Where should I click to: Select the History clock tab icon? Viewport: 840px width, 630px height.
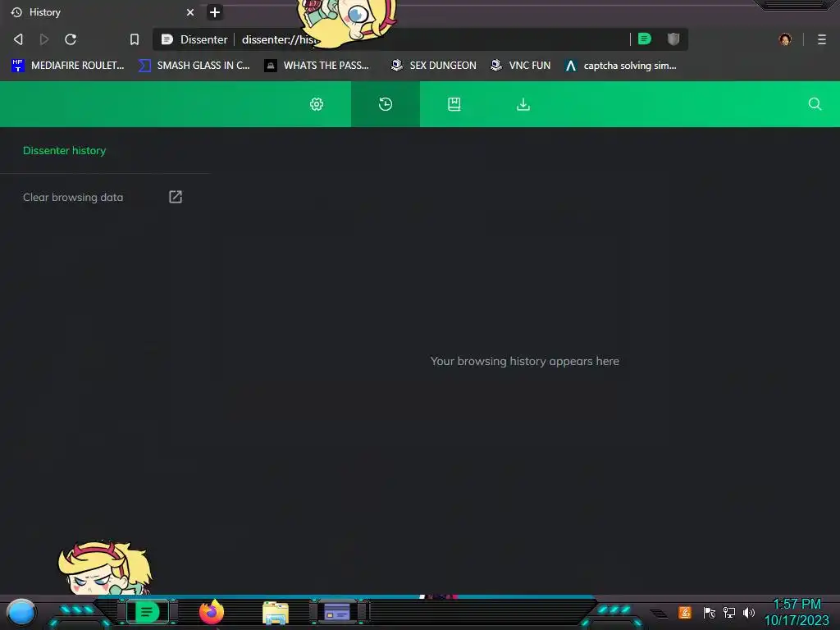[x=386, y=104]
